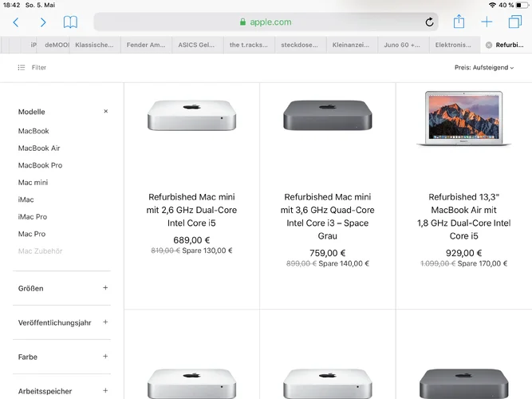Open the share sheet icon

[459, 22]
